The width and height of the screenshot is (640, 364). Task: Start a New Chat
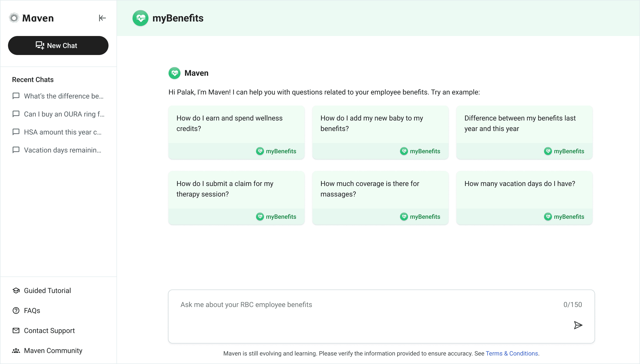[x=58, y=45]
